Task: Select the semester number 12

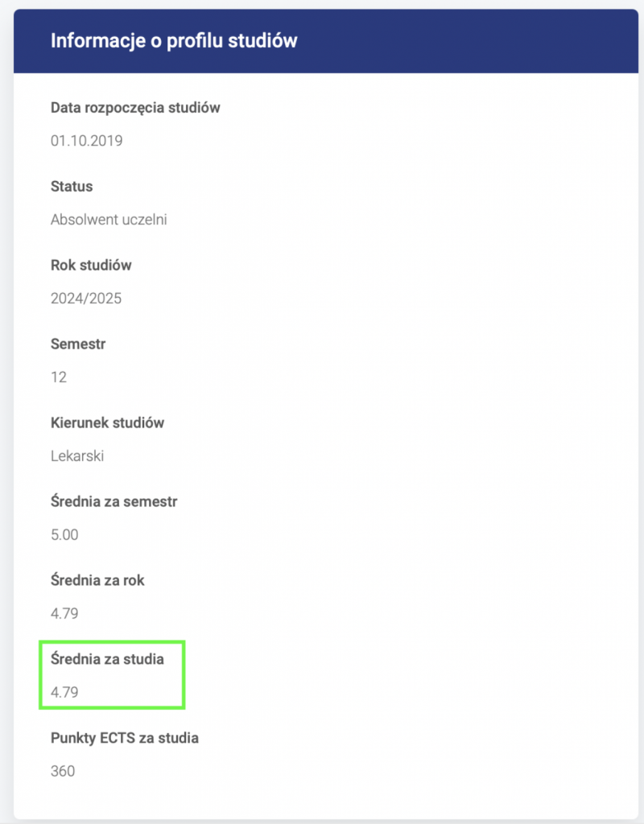Action: [x=59, y=377]
